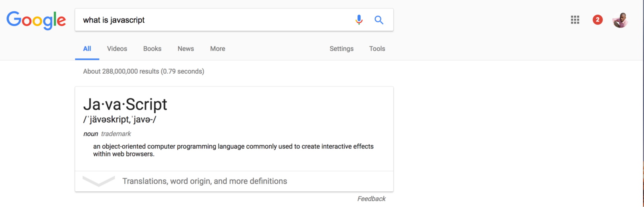This screenshot has width=644, height=207.
Task: Start voice search with the microphone
Action: pyautogui.click(x=359, y=20)
